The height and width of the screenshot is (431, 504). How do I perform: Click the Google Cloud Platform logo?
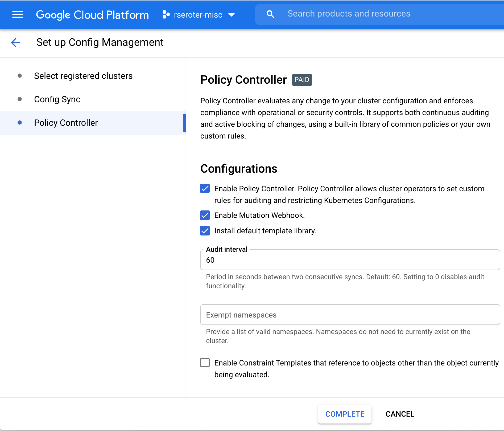click(92, 15)
